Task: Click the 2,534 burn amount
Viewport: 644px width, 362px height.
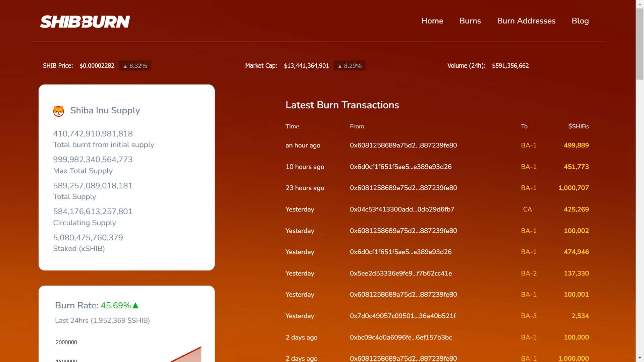Action: [x=580, y=316]
